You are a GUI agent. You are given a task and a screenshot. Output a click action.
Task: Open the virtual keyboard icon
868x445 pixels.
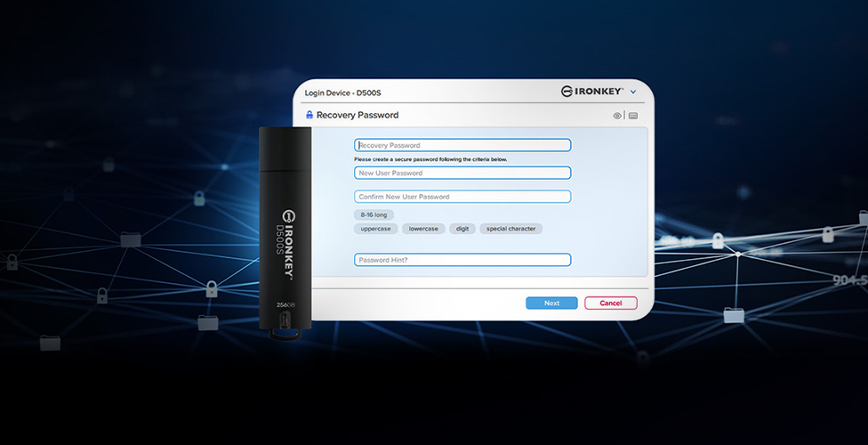pos(633,116)
